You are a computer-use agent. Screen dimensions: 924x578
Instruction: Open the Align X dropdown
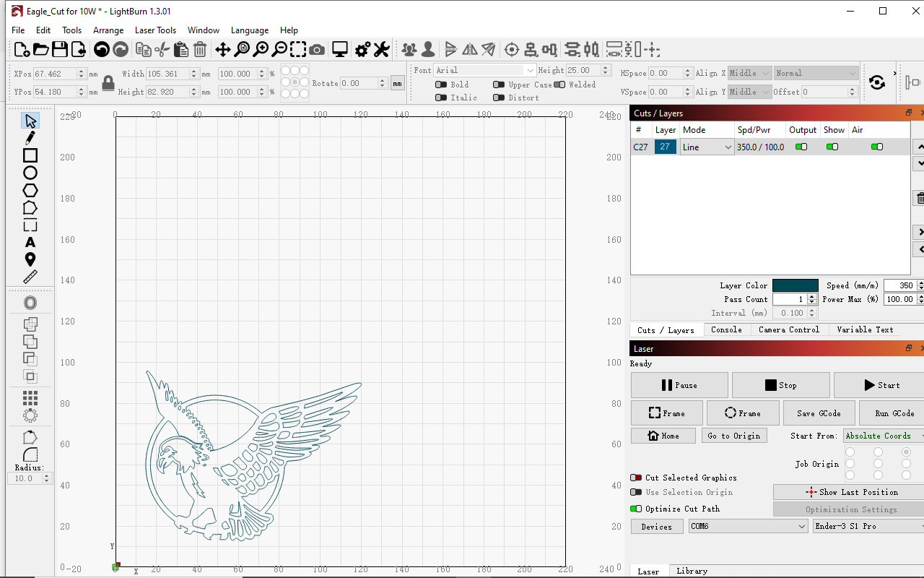tap(750, 73)
